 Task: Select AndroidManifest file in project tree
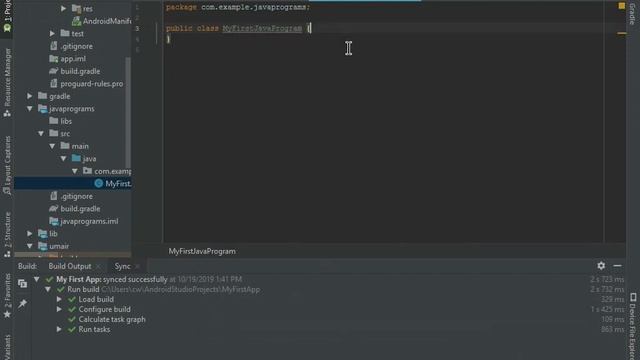102,21
